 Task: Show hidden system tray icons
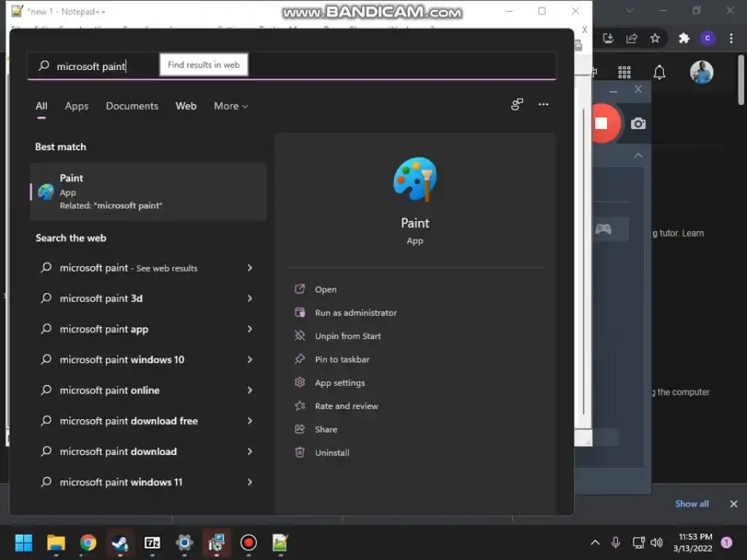coord(595,542)
